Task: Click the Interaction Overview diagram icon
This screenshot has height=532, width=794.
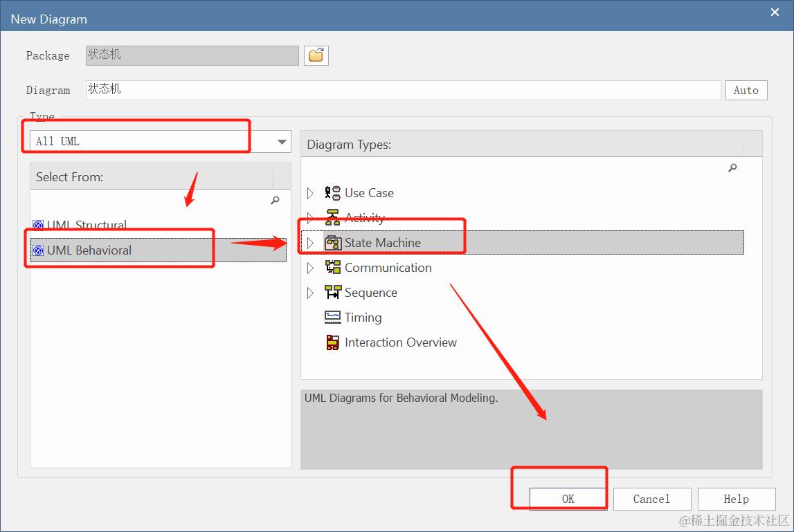Action: point(333,342)
